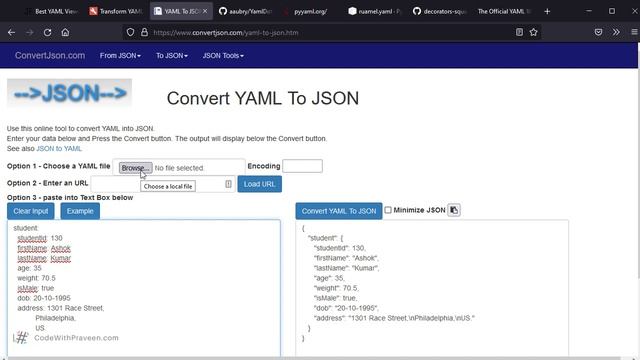Click the Convert YAML To JSON heading
The image size is (640, 360).
tap(263, 98)
